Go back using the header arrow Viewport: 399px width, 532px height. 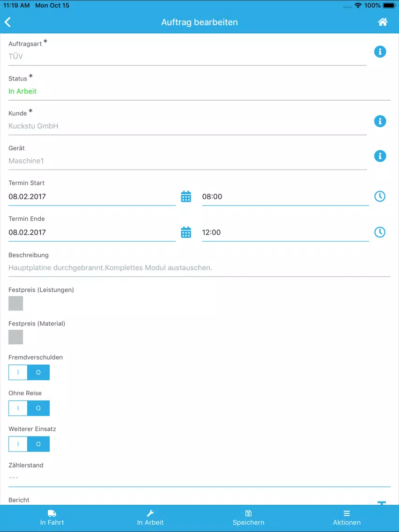pos(8,22)
